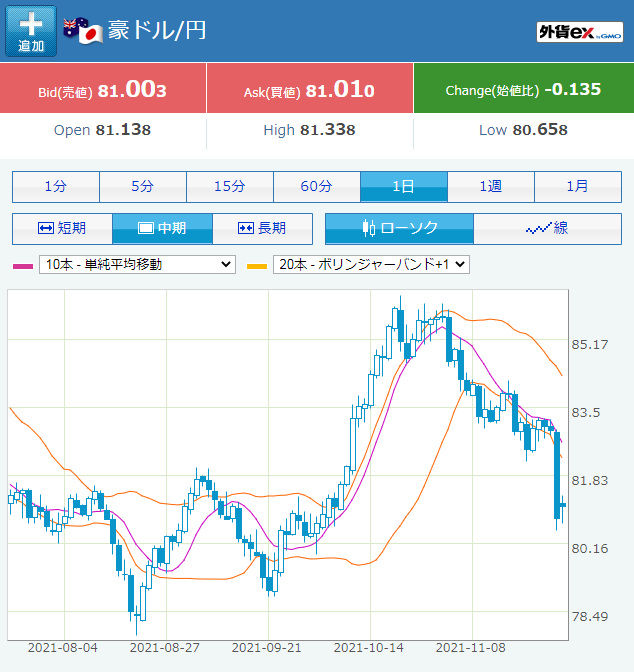This screenshot has height=672, width=634.
Task: Click the 追加 plus icon button
Action: coord(31,31)
